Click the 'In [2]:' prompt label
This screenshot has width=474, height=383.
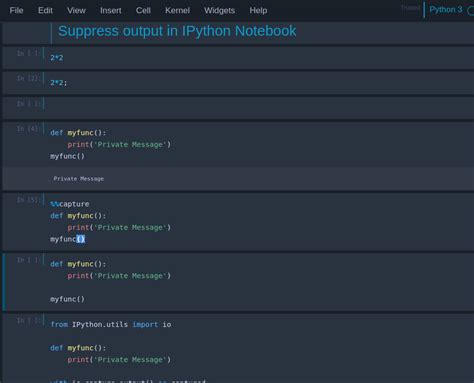coord(28,78)
